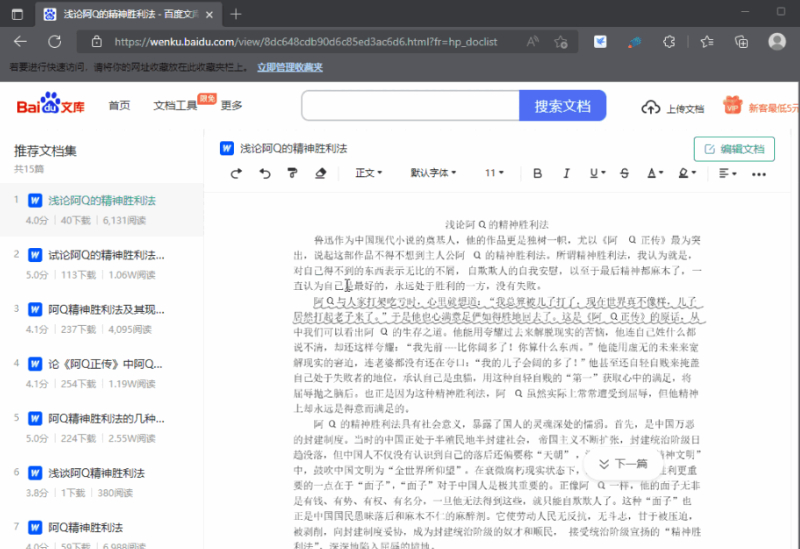Click the document search input field
800x549 pixels.
click(x=410, y=106)
